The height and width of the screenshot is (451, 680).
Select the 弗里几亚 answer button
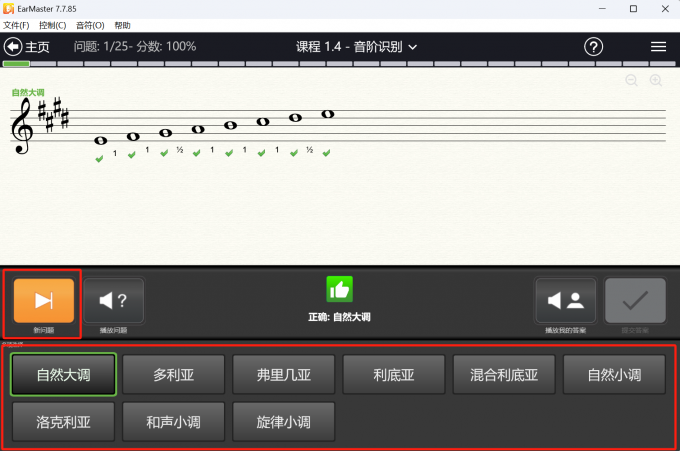pos(284,375)
